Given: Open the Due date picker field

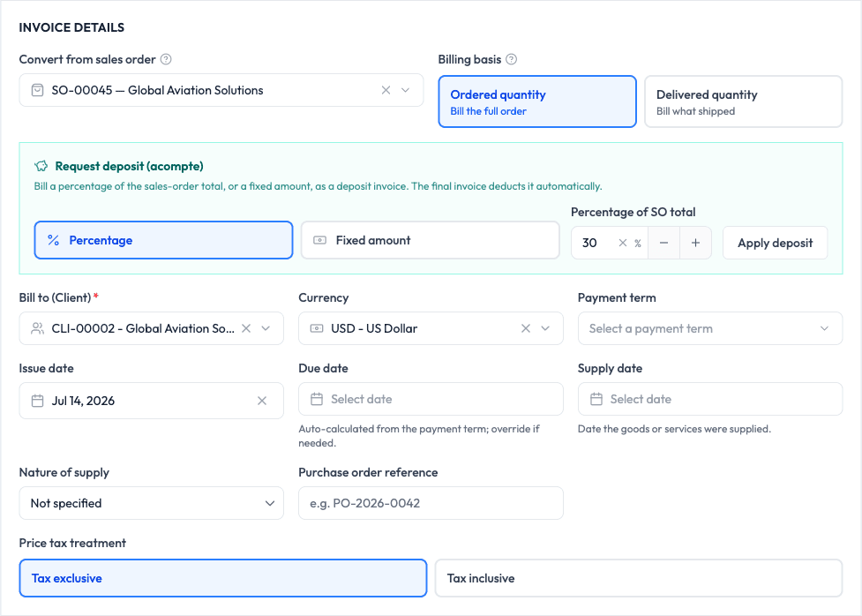Looking at the screenshot, I should pyautogui.click(x=431, y=399).
